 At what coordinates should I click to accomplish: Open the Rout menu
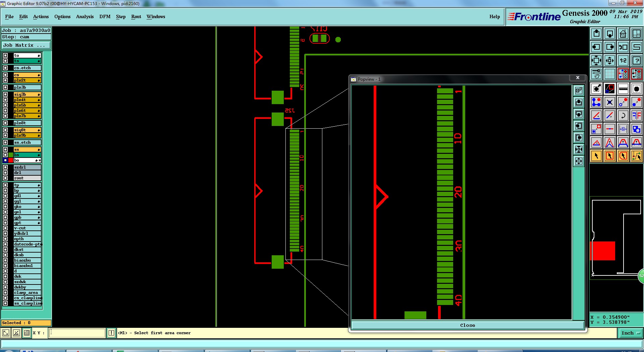(x=136, y=16)
